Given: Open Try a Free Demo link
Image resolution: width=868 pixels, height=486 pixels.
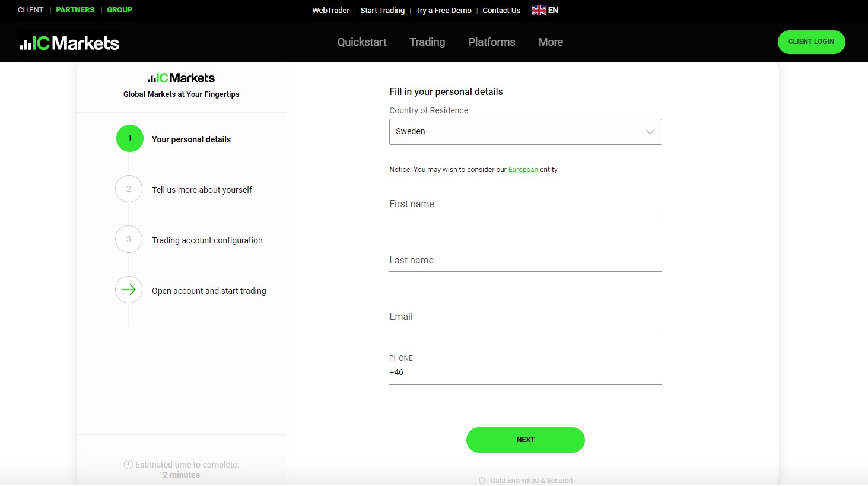Looking at the screenshot, I should (x=444, y=11).
